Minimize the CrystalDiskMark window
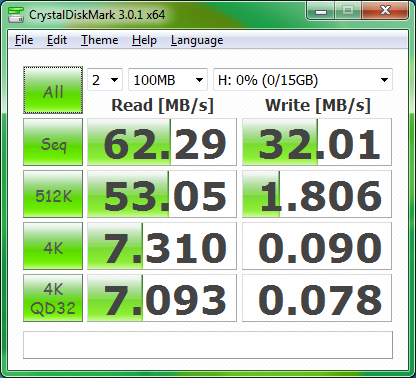 click(321, 11)
